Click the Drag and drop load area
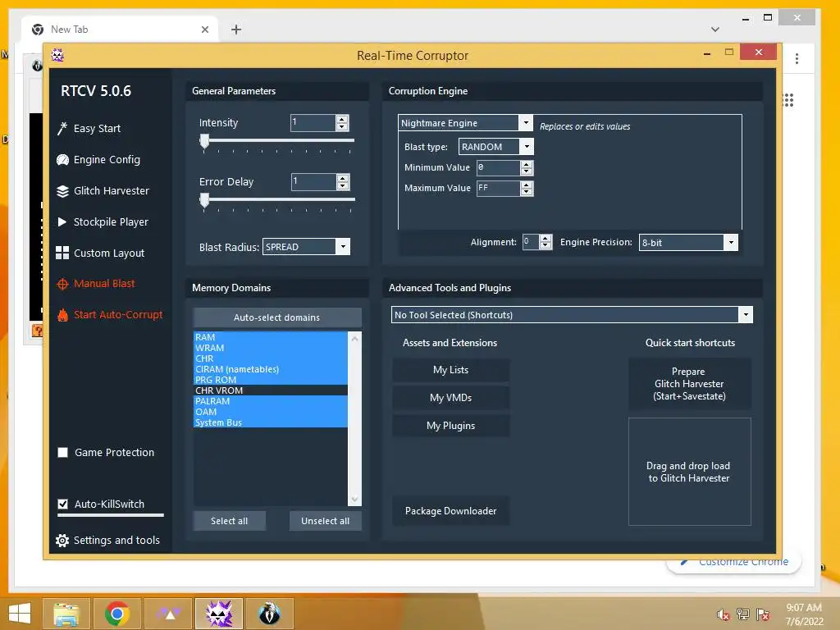Image resolution: width=840 pixels, height=630 pixels. [689, 472]
